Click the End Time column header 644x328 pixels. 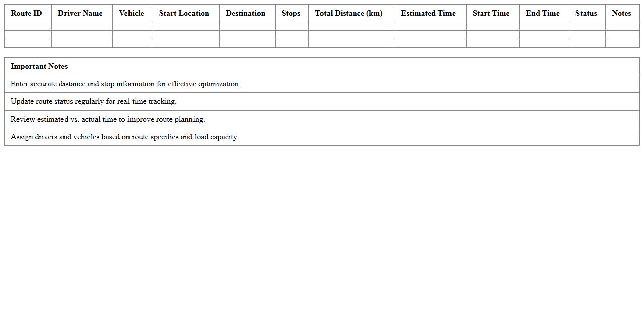point(543,13)
